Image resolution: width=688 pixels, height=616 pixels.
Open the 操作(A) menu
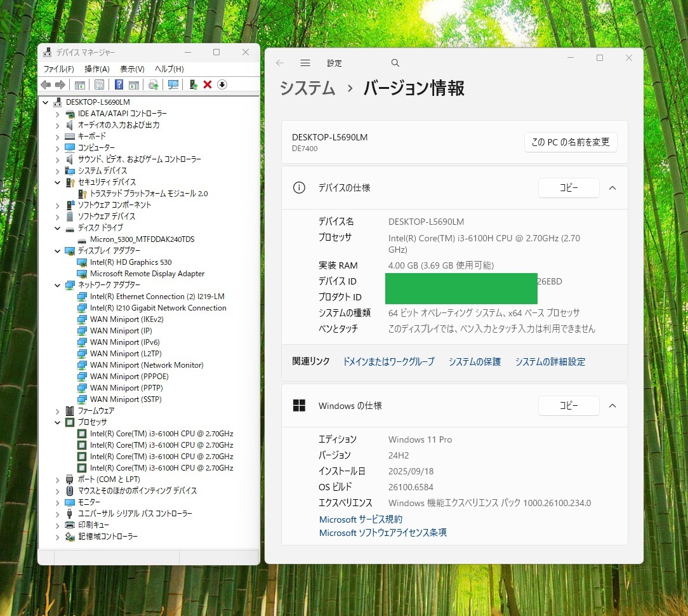point(97,69)
